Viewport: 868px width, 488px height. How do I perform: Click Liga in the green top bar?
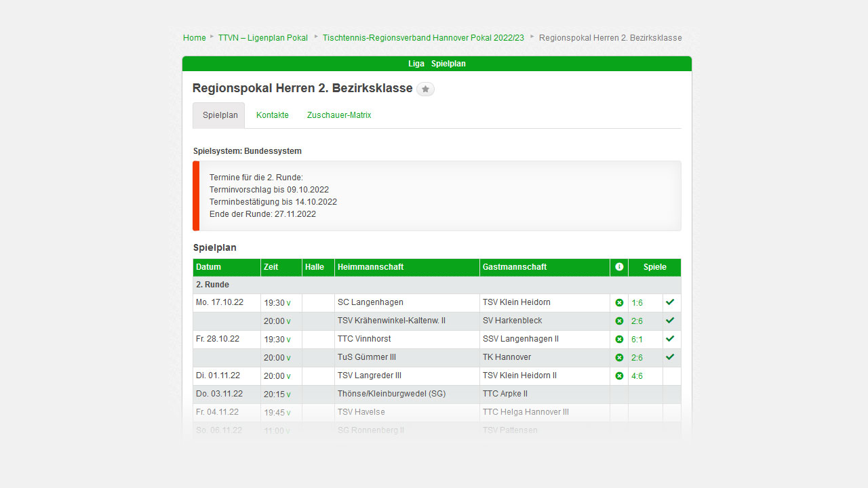point(416,64)
